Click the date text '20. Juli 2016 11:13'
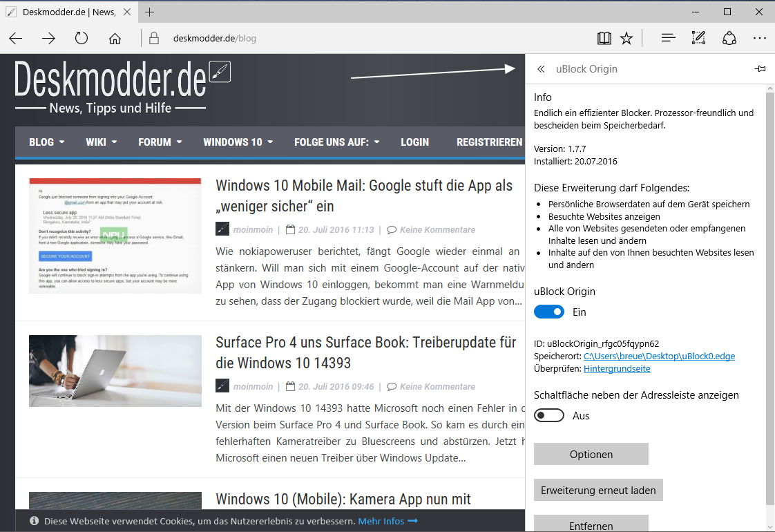This screenshot has height=532, width=775. tap(336, 230)
